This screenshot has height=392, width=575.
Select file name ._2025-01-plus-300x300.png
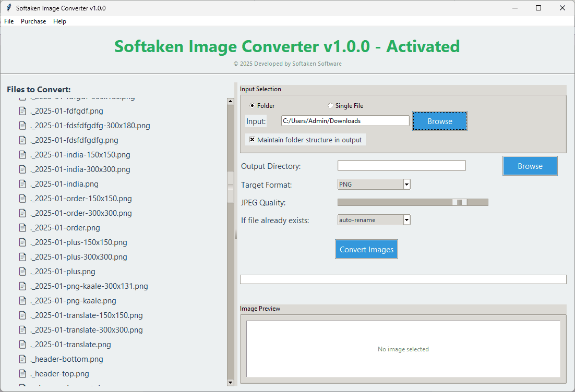[x=79, y=257]
